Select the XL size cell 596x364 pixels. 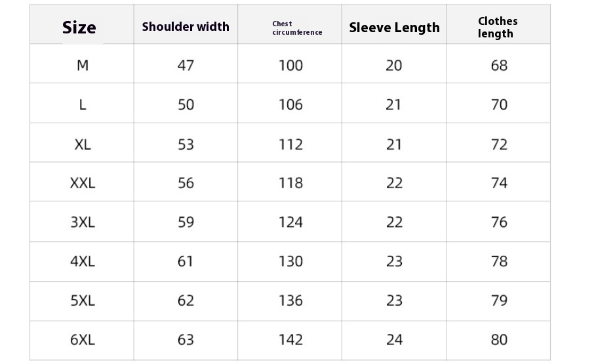click(83, 144)
